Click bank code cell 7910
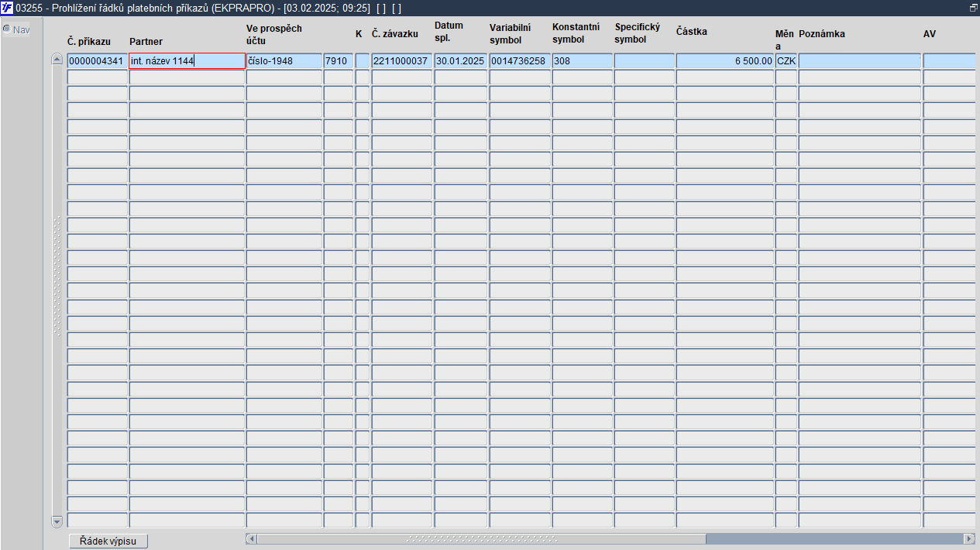This screenshot has height=550, width=980. (x=339, y=60)
